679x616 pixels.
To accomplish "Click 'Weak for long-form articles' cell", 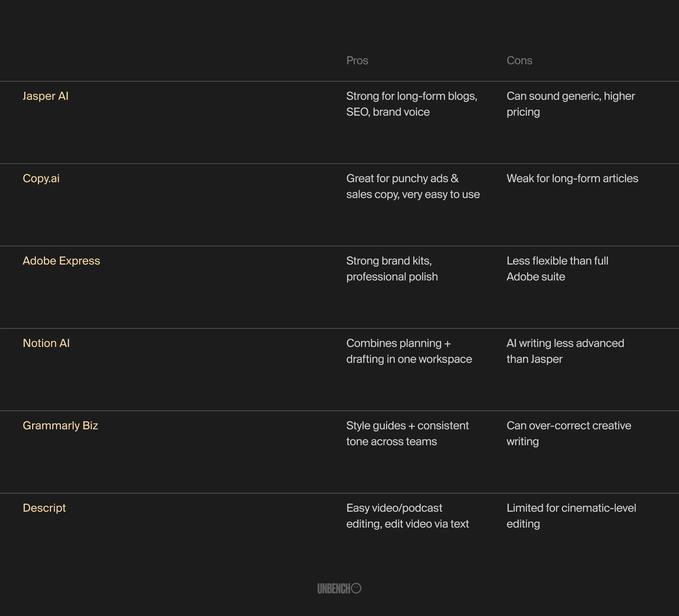I will tap(572, 178).
